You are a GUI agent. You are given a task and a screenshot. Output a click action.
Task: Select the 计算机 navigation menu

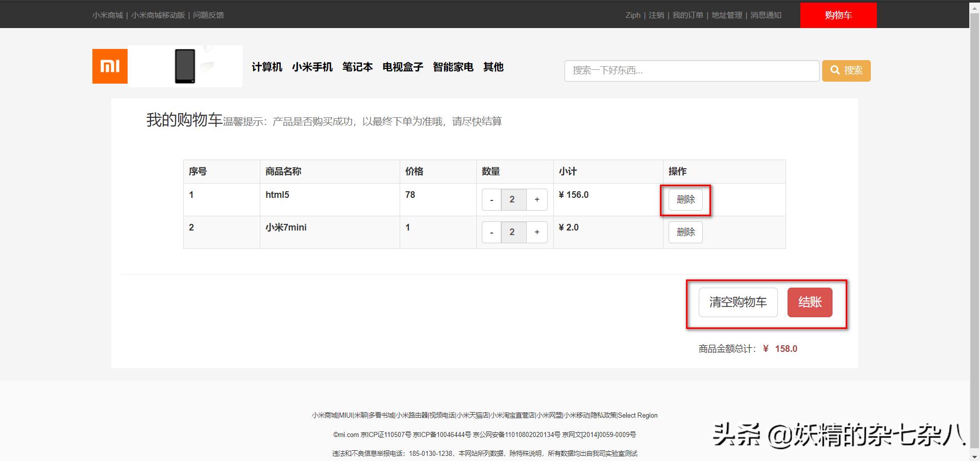266,67
